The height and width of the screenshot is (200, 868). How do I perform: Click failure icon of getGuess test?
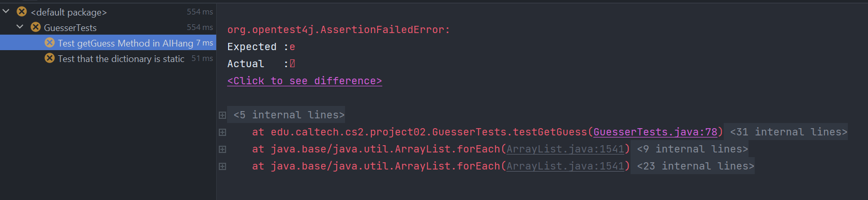pos(50,42)
